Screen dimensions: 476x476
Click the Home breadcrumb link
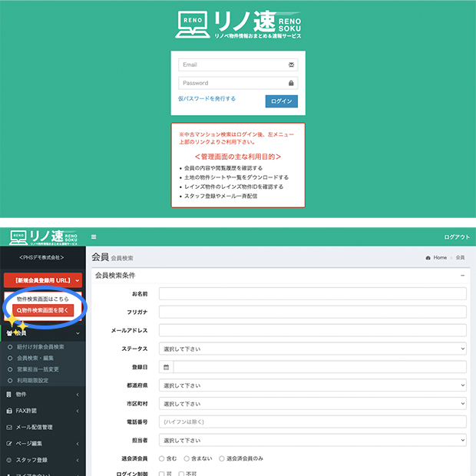point(440,257)
